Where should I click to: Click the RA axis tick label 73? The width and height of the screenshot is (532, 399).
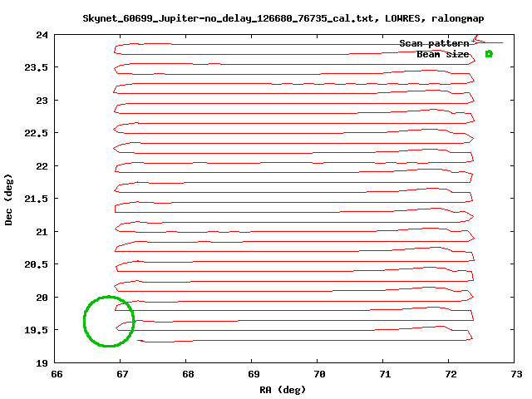click(516, 374)
